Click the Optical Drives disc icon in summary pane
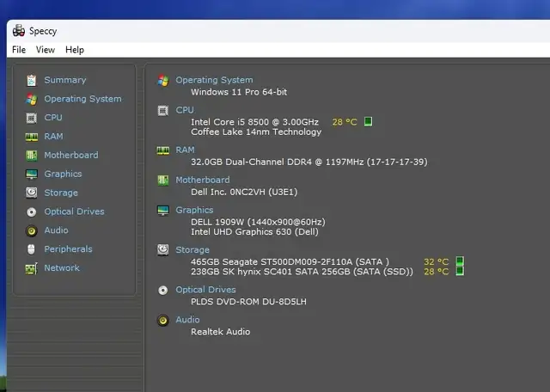 162,291
